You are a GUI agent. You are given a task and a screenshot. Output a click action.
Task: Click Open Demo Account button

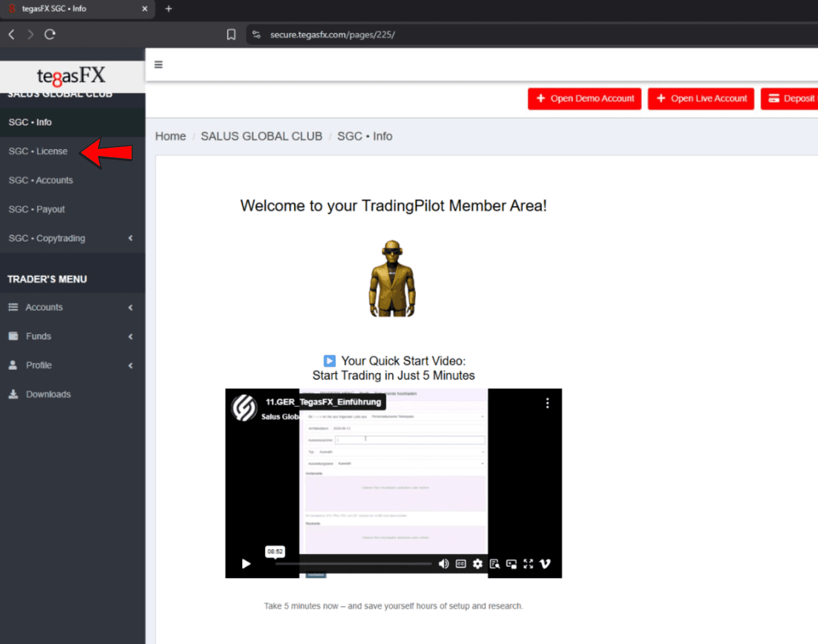tap(585, 99)
